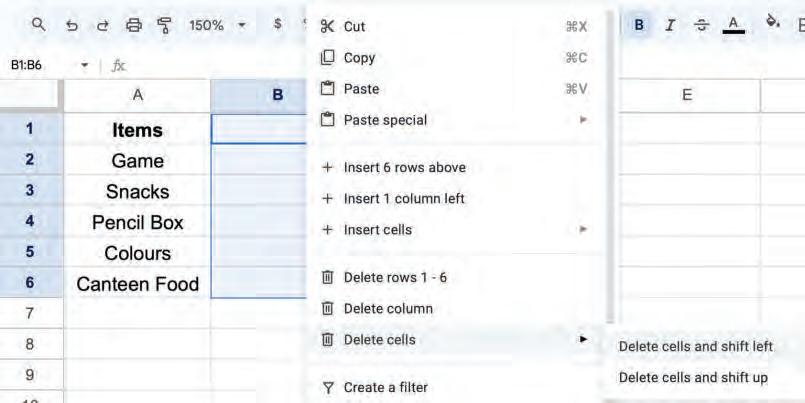Open the 150% zoom dropdown

click(215, 24)
